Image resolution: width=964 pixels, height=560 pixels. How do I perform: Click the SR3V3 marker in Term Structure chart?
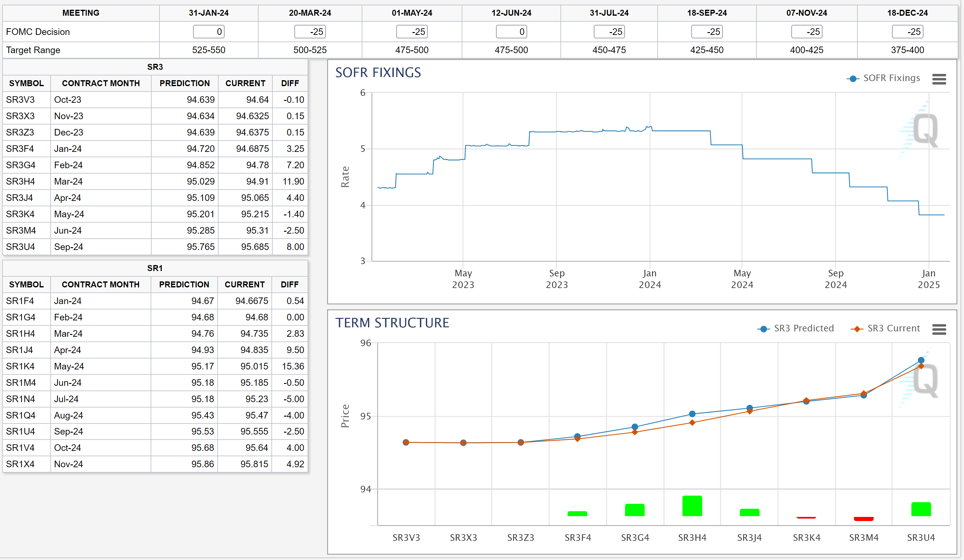[406, 442]
